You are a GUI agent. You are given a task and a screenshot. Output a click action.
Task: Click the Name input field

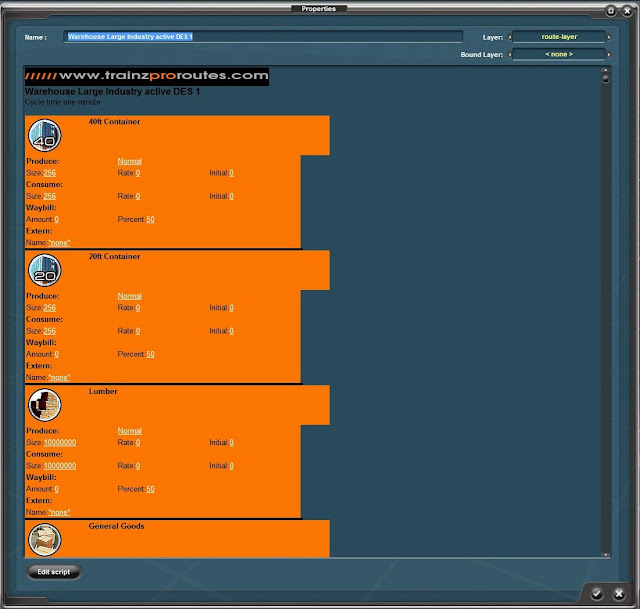tap(263, 37)
